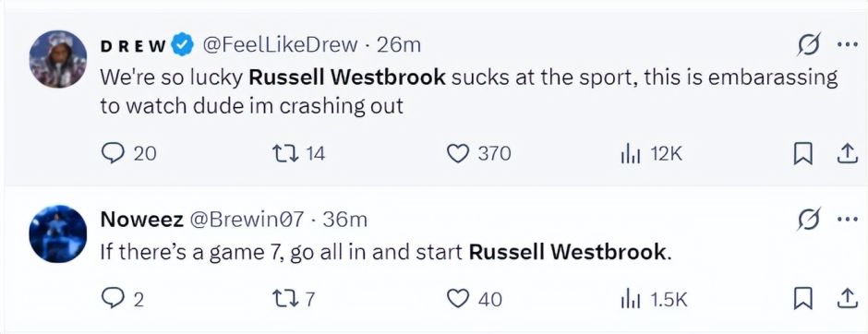Bookmark Noweez's tweet
The height and width of the screenshot is (334, 868).
(802, 299)
